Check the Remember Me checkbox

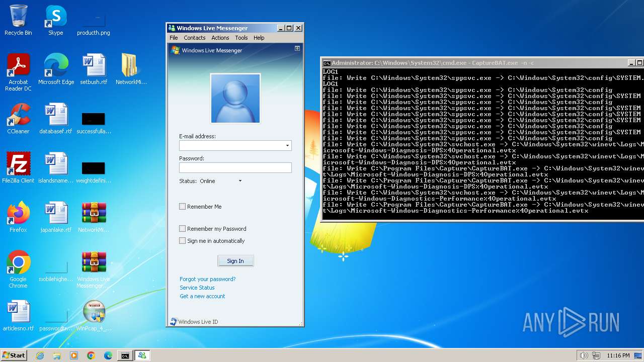coord(182,206)
